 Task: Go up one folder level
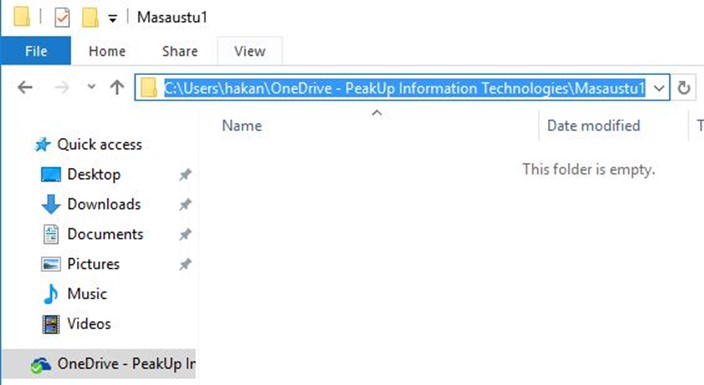[x=117, y=87]
